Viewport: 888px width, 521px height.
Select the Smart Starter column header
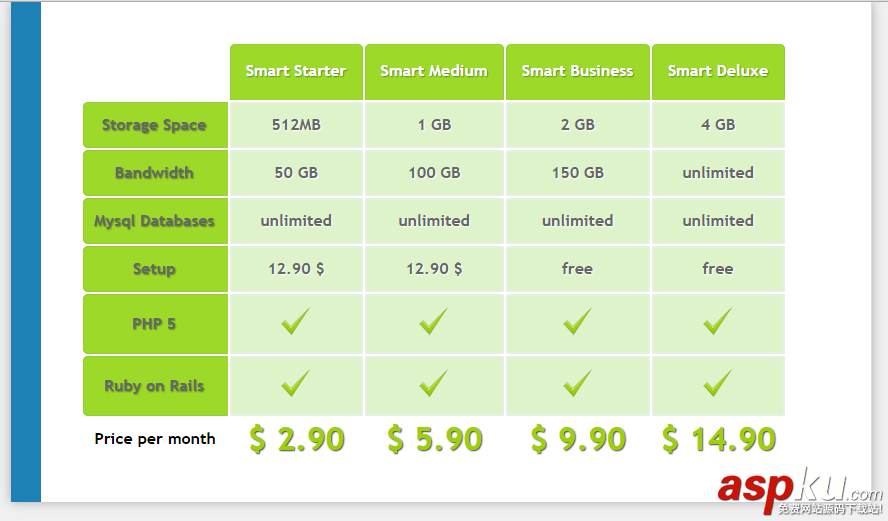tap(296, 71)
